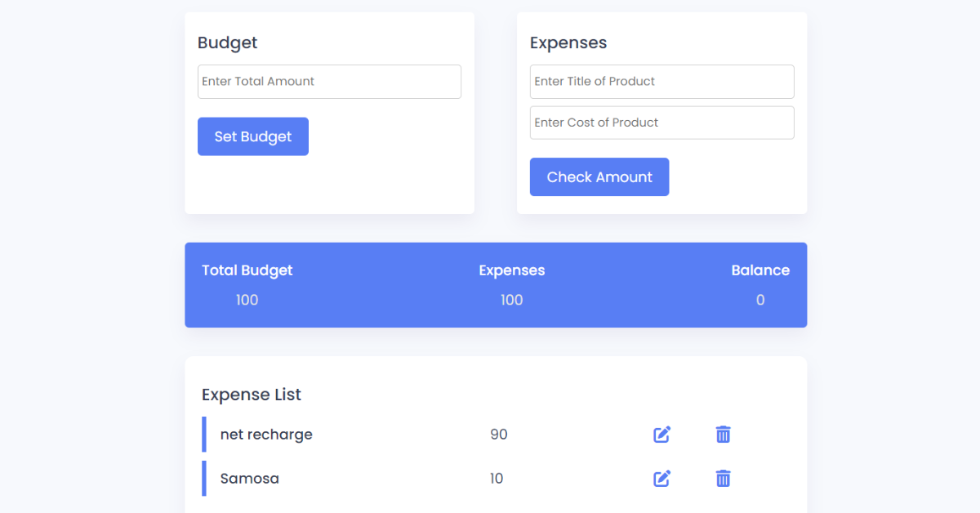Viewport: 980px width, 513px height.
Task: Click the Enter Cost of Product field
Action: 661,122
